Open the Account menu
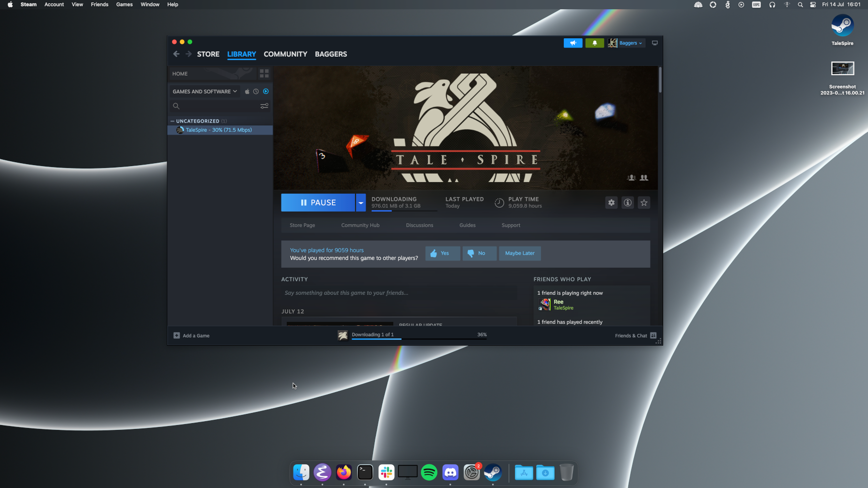 (x=54, y=4)
